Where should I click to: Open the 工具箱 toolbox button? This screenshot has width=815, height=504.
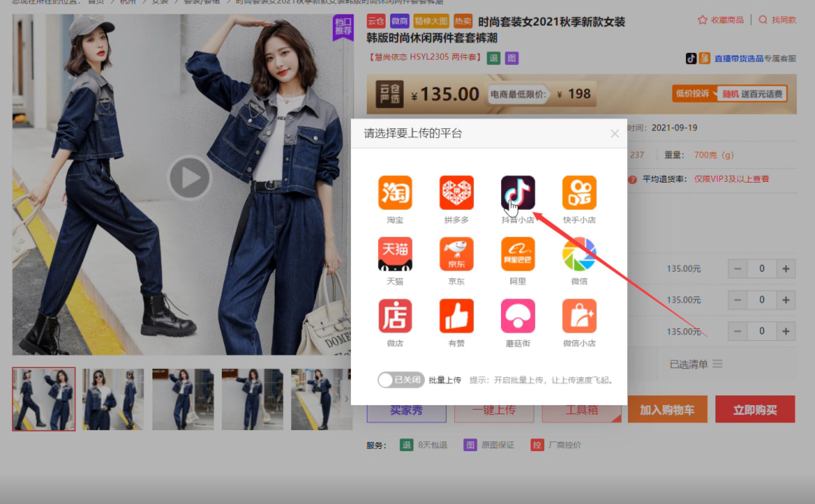(581, 413)
